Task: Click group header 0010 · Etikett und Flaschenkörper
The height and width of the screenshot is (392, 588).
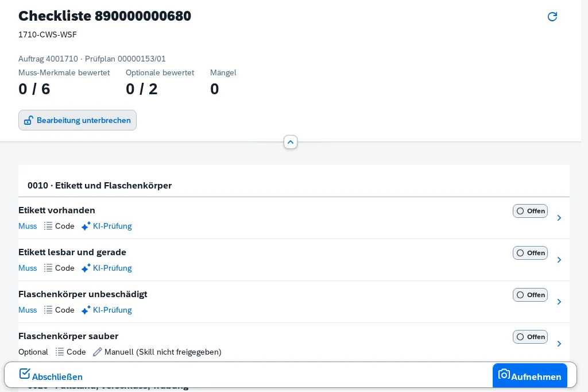Action: pos(100,186)
